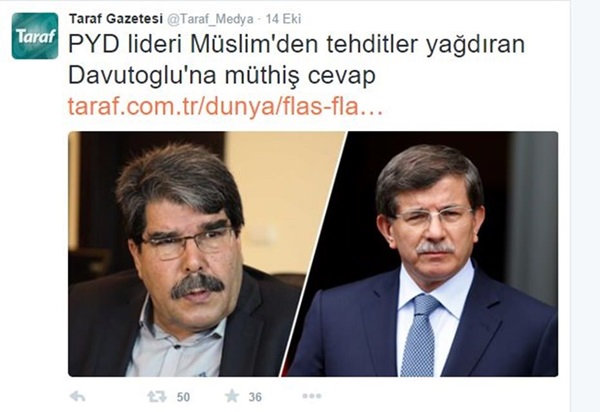This screenshot has width=600, height=412.
Task: Favorite the tweet with the star icon
Action: pos(232,396)
